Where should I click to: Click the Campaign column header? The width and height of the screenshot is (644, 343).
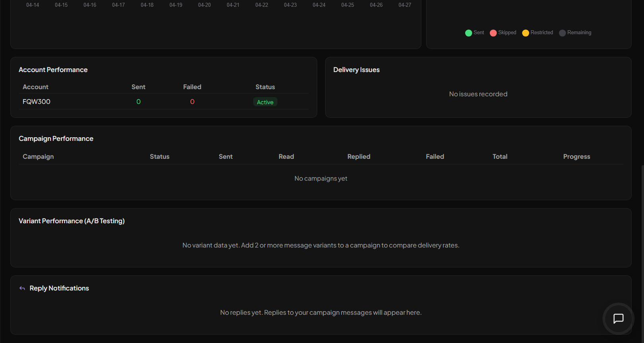point(38,156)
